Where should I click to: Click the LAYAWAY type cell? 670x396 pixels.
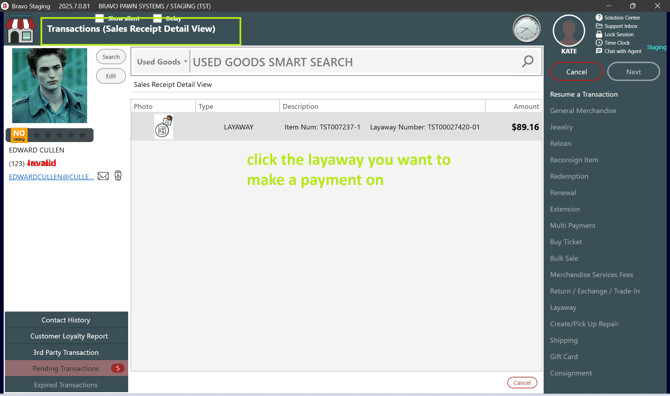coord(238,127)
